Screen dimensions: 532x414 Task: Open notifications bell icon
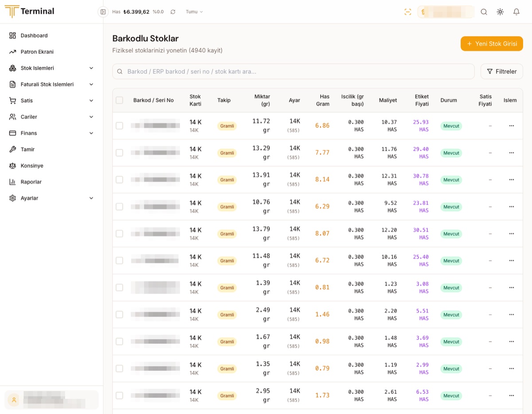pos(516,12)
